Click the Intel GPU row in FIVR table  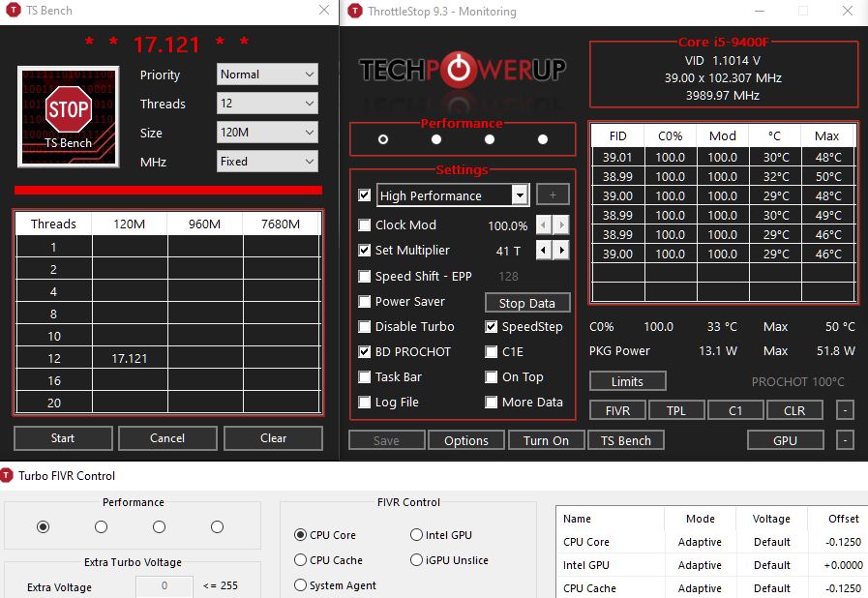[x=711, y=565]
